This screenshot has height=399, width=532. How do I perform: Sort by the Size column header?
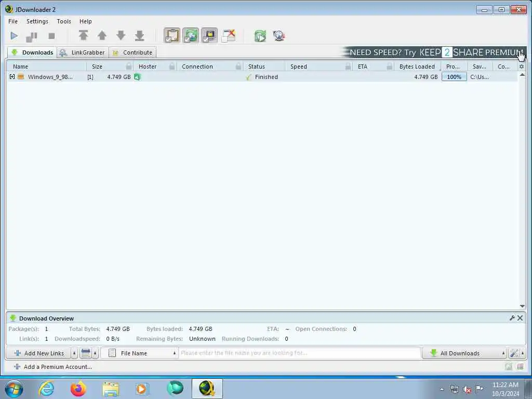click(97, 66)
